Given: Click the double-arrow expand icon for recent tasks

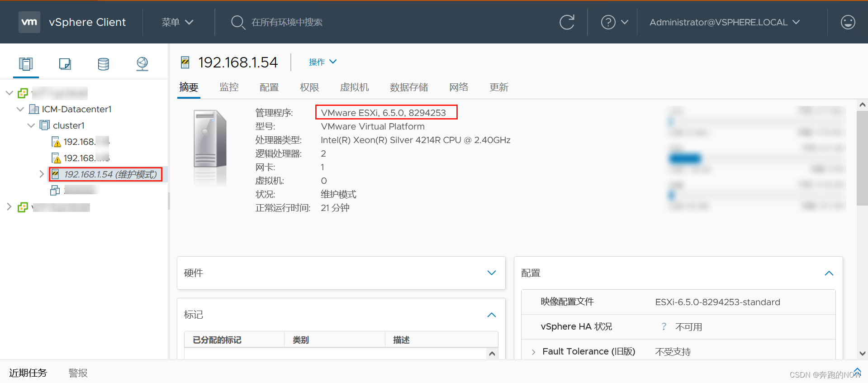Looking at the screenshot, I should [x=857, y=371].
